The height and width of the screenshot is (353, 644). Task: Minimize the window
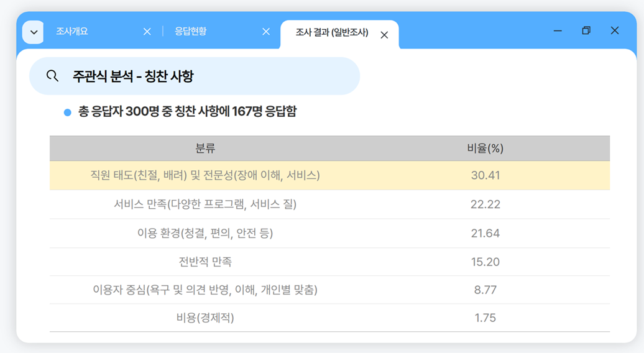(x=558, y=30)
